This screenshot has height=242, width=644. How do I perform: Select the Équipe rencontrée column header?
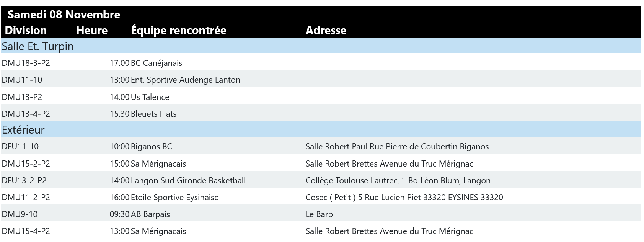(x=178, y=30)
